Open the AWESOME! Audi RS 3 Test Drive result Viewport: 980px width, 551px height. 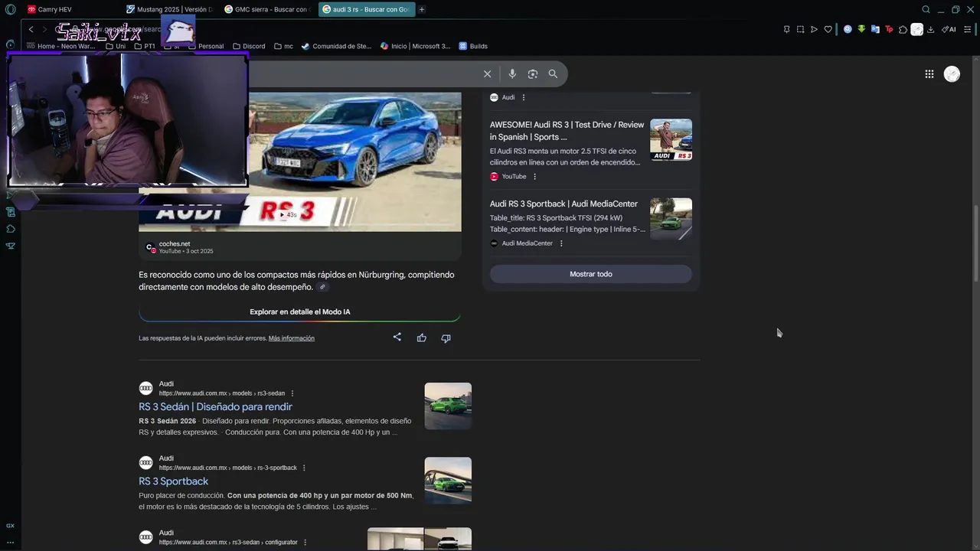coord(567,131)
